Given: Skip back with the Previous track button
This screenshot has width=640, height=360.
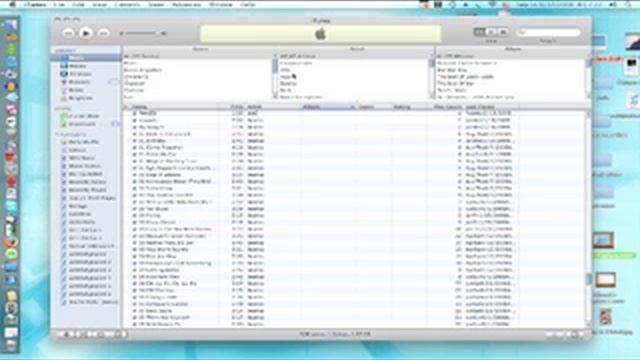Looking at the screenshot, I should (69, 33).
